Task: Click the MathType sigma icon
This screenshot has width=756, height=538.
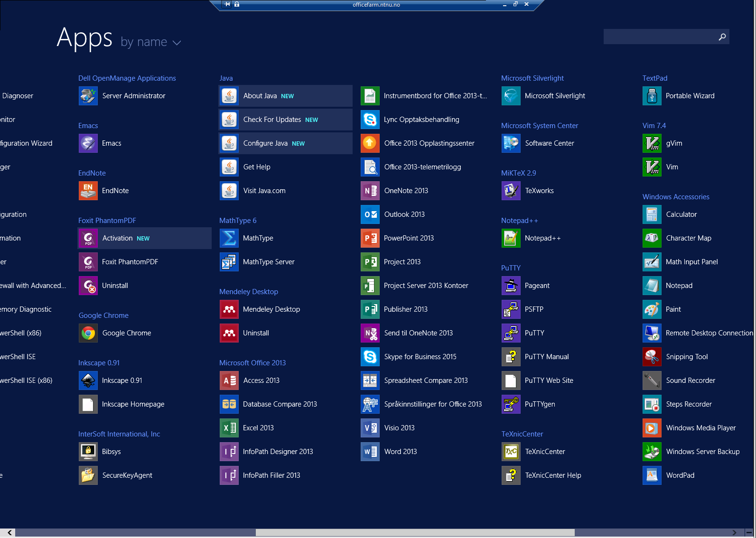Action: [x=229, y=238]
